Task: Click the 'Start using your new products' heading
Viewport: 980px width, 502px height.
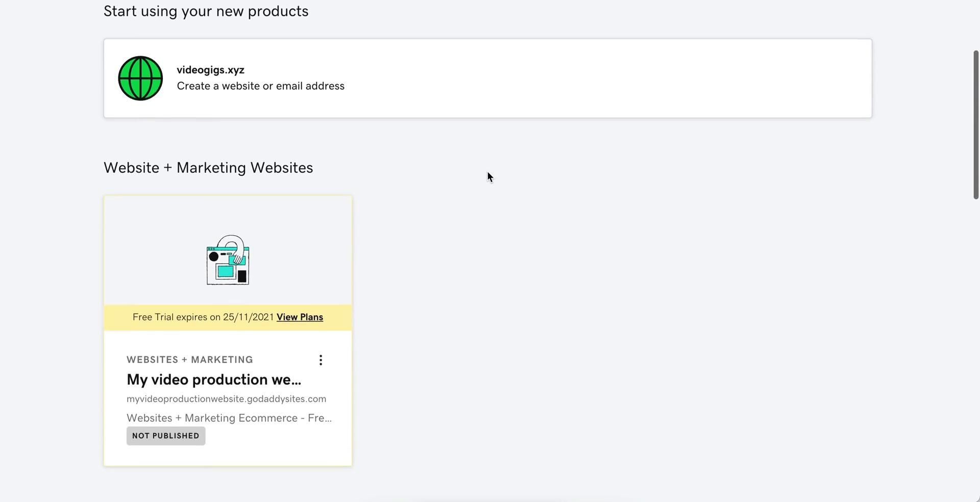Action: click(206, 11)
